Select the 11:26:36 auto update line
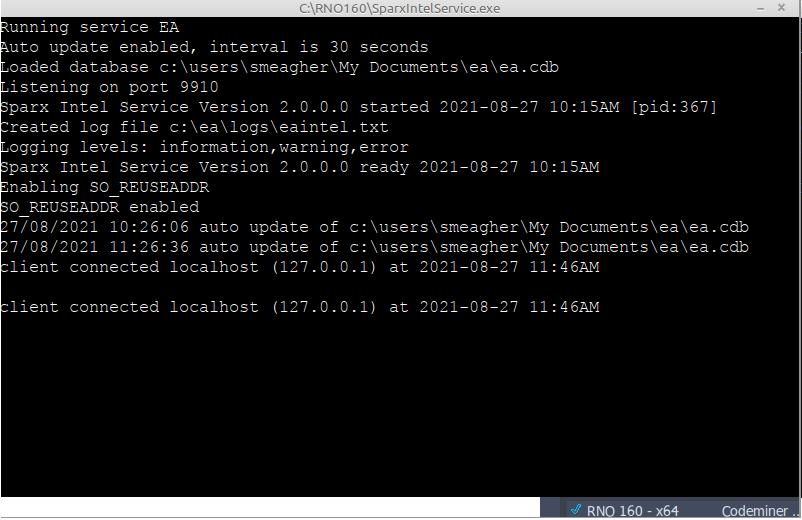The height and width of the screenshot is (520, 802). point(374,247)
